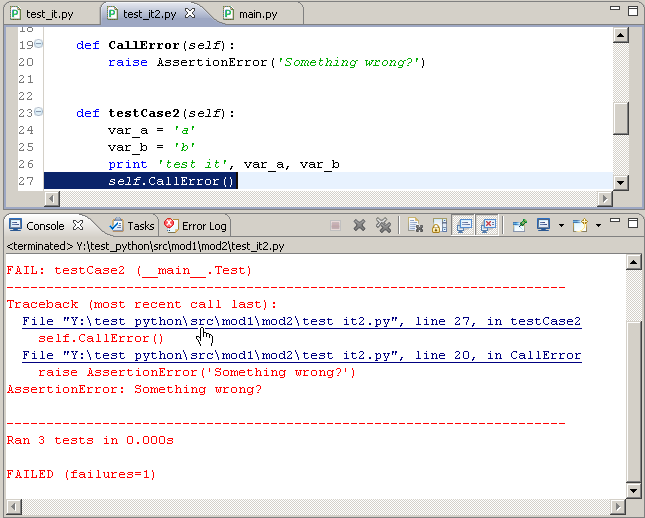This screenshot has width=645, height=518.
Task: Toggle Scroll Lock in the console
Action: [x=439, y=225]
